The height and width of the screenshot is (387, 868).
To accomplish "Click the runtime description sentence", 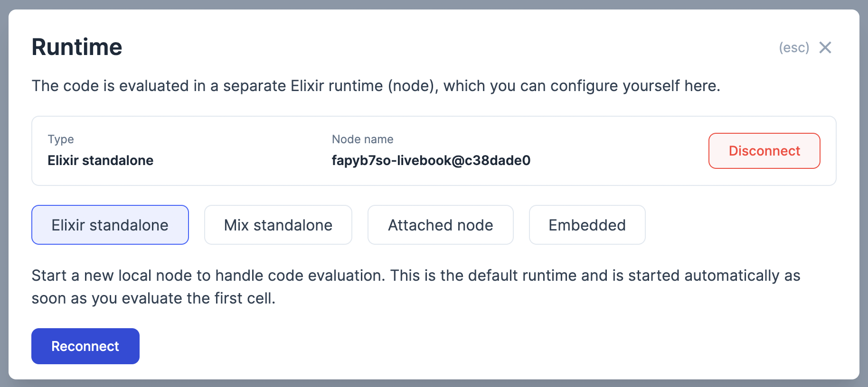I will point(376,86).
